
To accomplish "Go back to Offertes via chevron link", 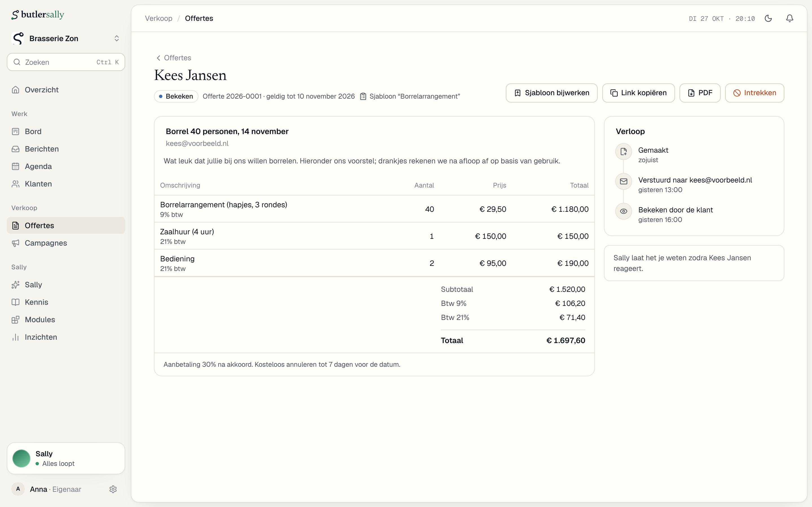I will pos(174,58).
